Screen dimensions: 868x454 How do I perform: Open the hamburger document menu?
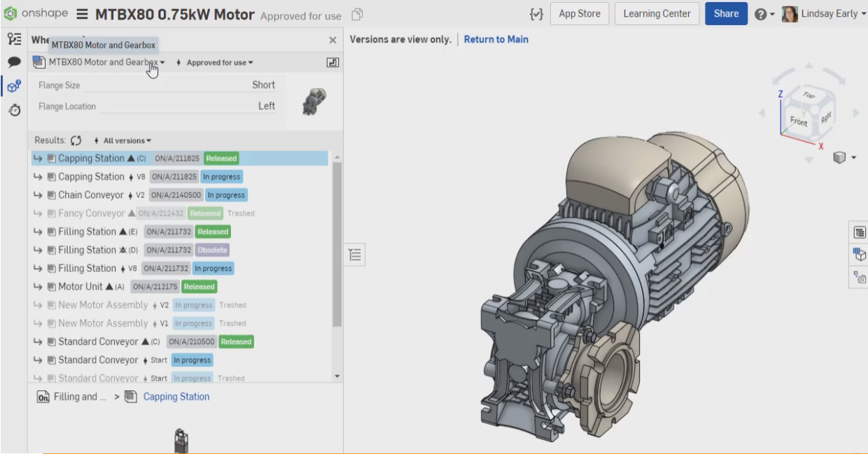pyautogui.click(x=82, y=14)
